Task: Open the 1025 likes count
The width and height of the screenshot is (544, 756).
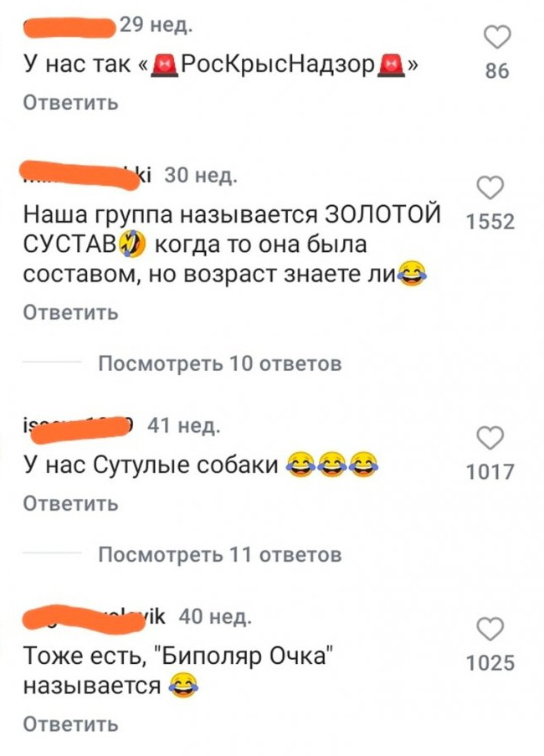Action: 490,663
